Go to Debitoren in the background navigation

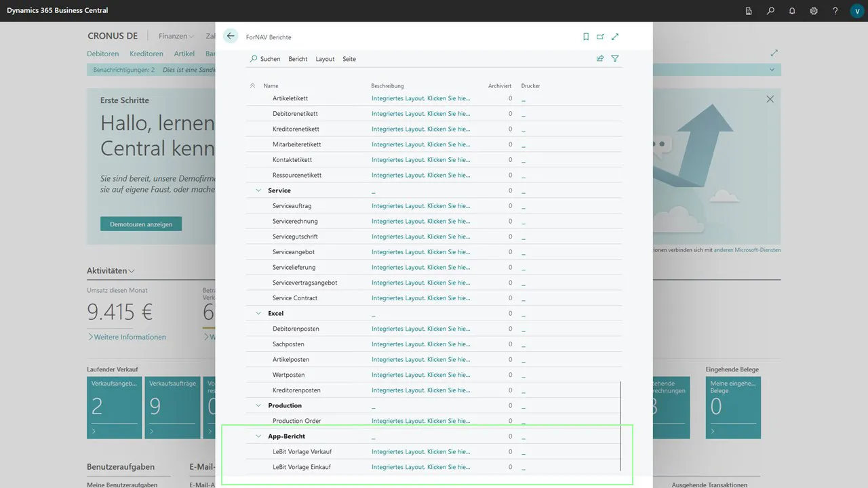[103, 54]
